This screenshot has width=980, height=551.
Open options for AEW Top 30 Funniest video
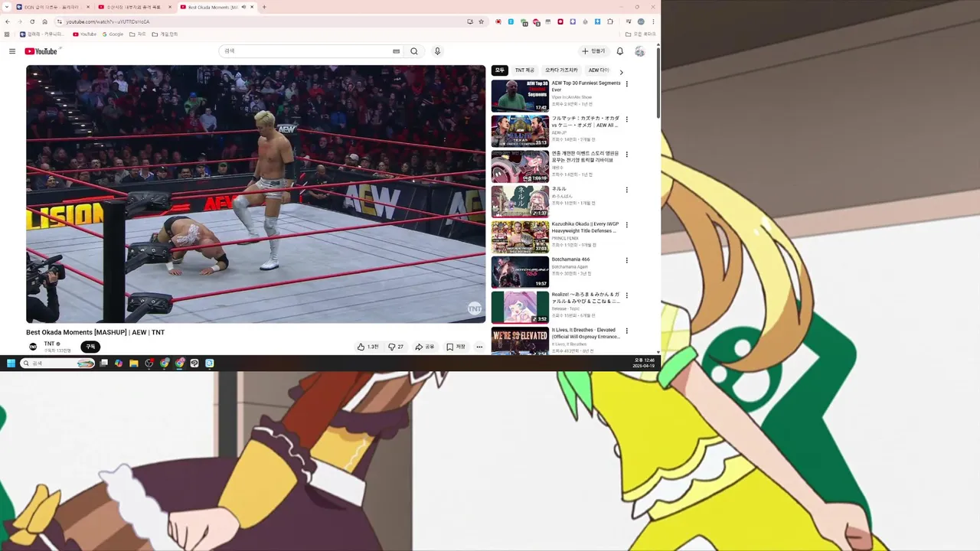pyautogui.click(x=627, y=84)
